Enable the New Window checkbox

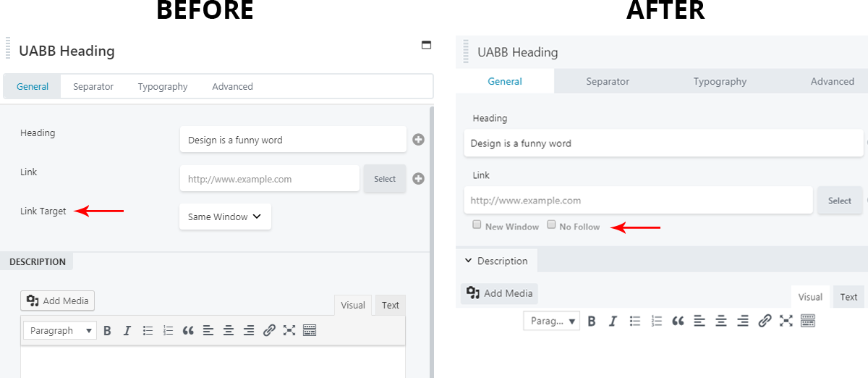(x=477, y=225)
